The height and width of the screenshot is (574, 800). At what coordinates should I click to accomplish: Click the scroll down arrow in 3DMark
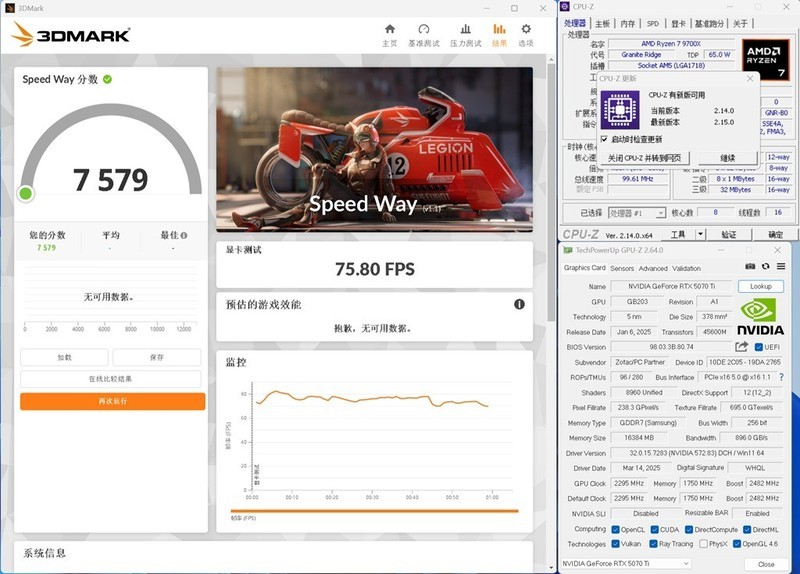[x=551, y=567]
